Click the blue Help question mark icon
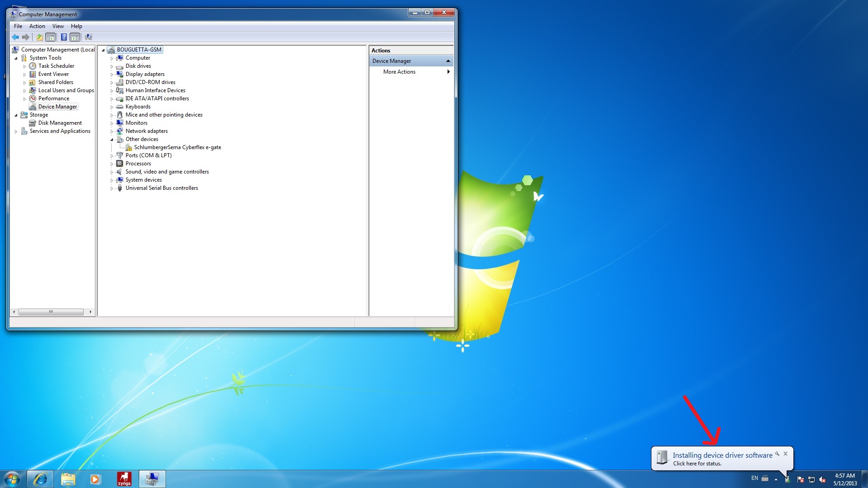Screen dimensions: 868x488 64,37
